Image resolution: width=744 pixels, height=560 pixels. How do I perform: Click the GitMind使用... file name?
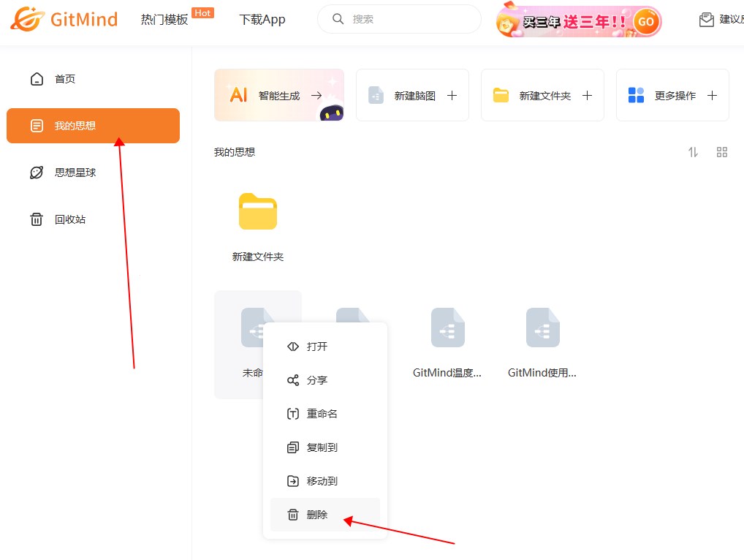tap(542, 373)
